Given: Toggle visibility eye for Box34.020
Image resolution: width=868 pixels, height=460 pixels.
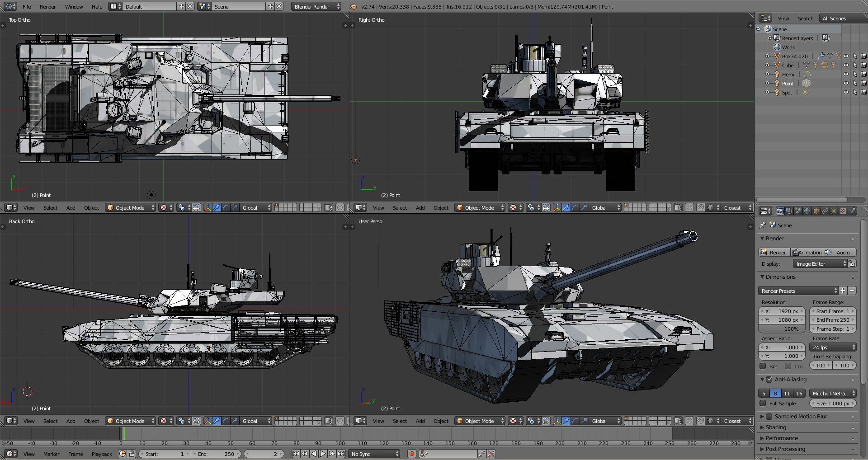Looking at the screenshot, I should click(x=846, y=56).
